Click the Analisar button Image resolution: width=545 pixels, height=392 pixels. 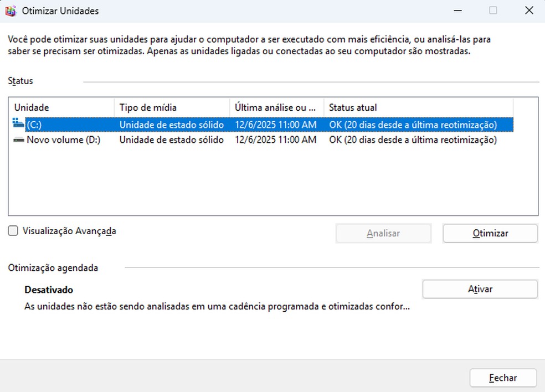383,233
